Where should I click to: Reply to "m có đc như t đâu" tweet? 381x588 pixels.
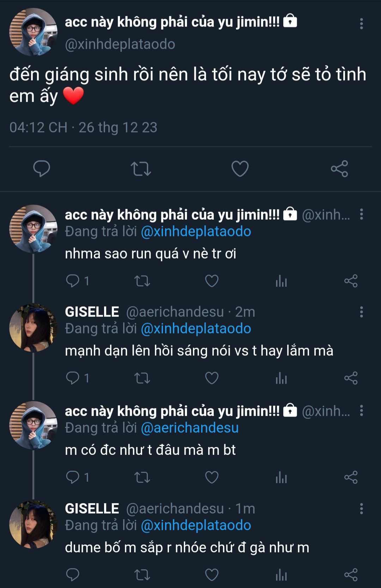click(73, 477)
